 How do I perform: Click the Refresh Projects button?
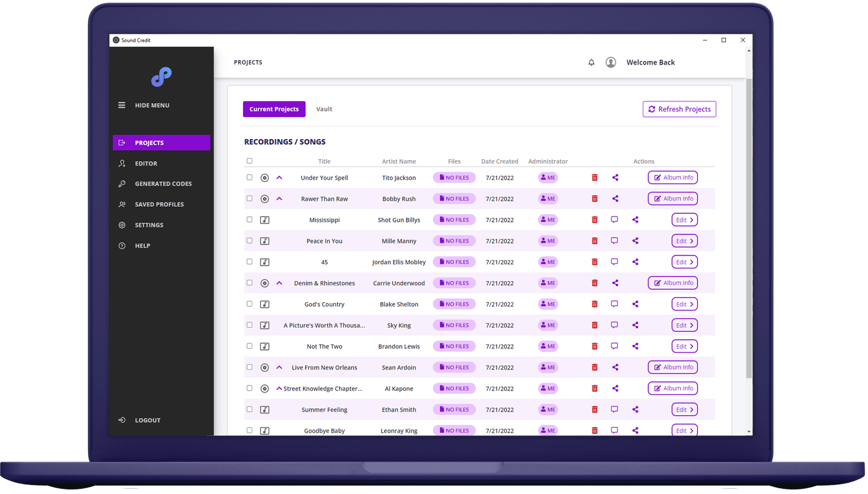coord(679,109)
